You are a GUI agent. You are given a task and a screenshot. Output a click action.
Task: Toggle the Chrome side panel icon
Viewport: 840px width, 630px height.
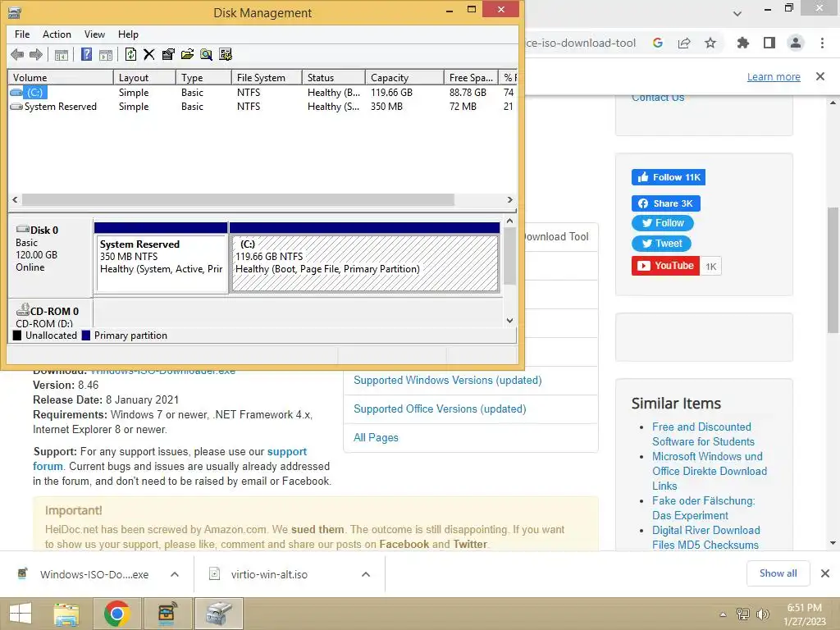point(769,43)
